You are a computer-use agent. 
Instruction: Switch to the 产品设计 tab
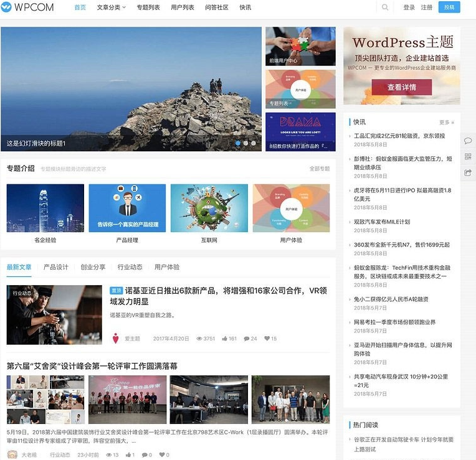tap(56, 267)
